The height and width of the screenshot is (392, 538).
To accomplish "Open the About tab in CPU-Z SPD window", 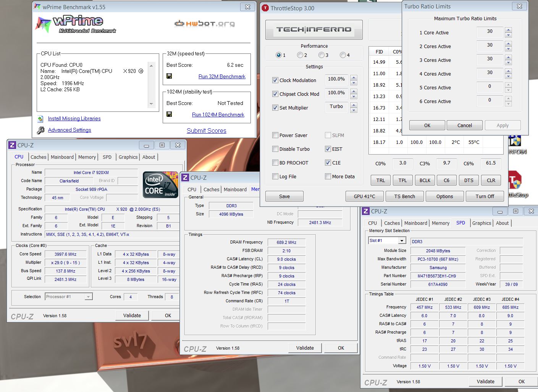I will point(502,223).
